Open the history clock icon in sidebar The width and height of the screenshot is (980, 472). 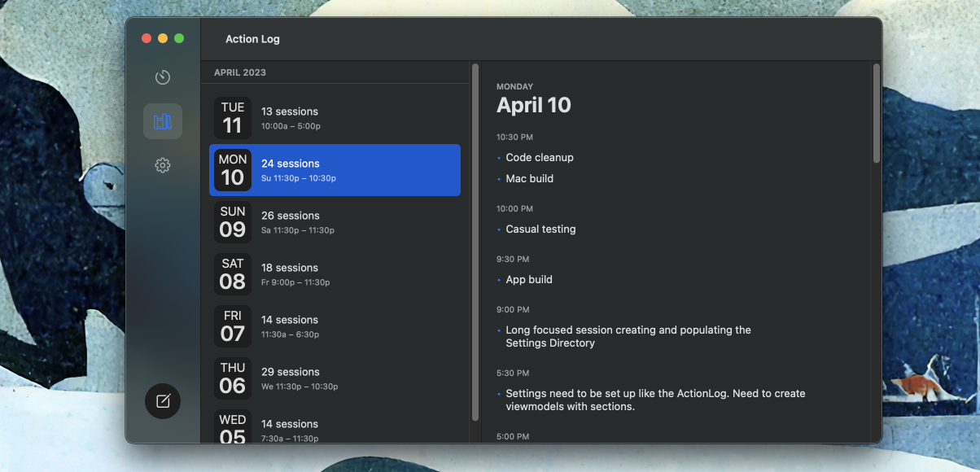(x=162, y=76)
